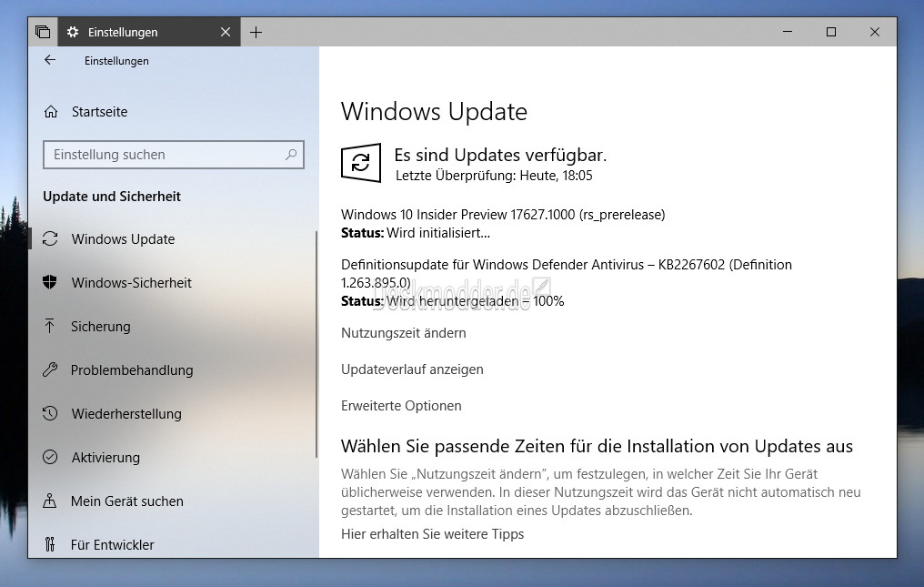Open Windows-Sicherheit
This screenshot has width=924, height=587.
point(131,283)
